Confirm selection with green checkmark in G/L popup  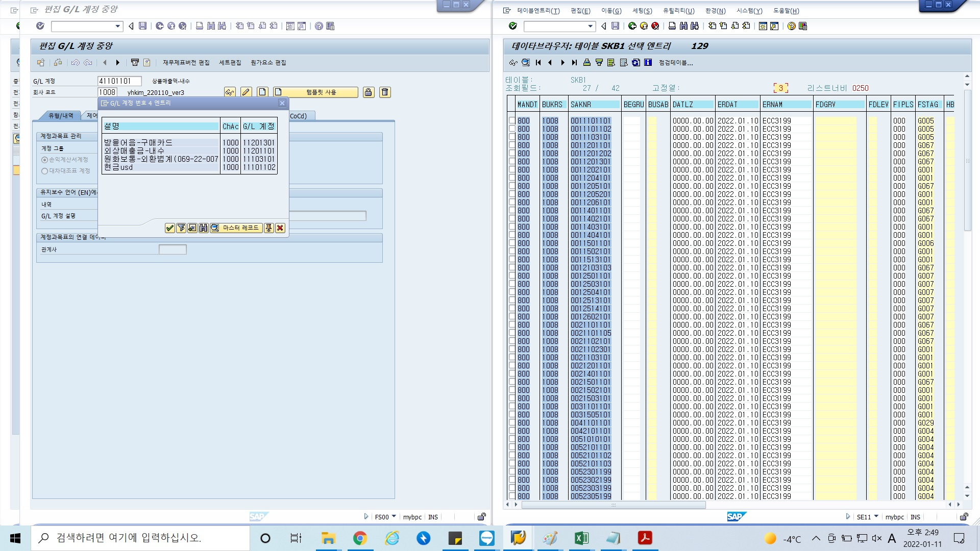tap(170, 228)
